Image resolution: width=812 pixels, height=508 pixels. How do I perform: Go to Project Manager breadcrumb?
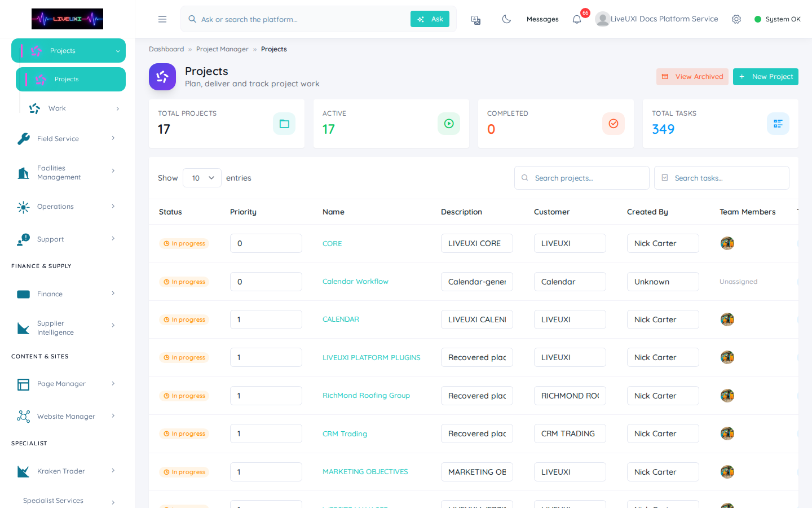coord(222,49)
